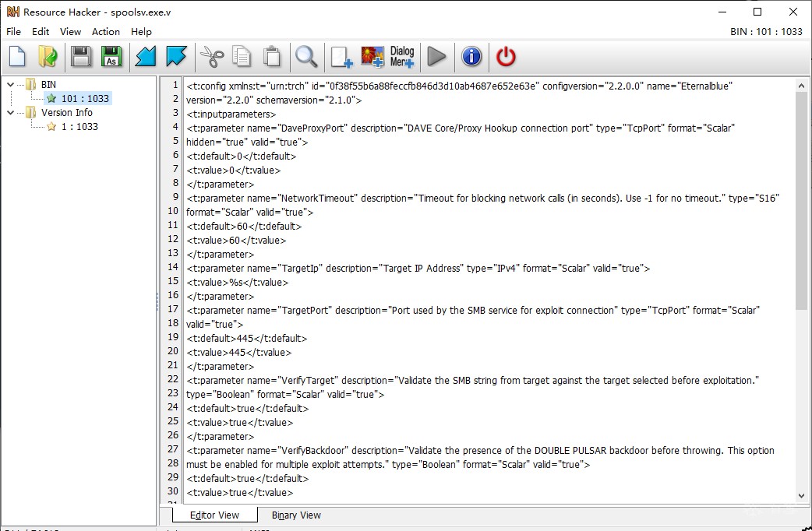Screen dimensions: 812x531
Task: Click the line defining parameter 'VerifyBackdoor'
Action: (480, 450)
